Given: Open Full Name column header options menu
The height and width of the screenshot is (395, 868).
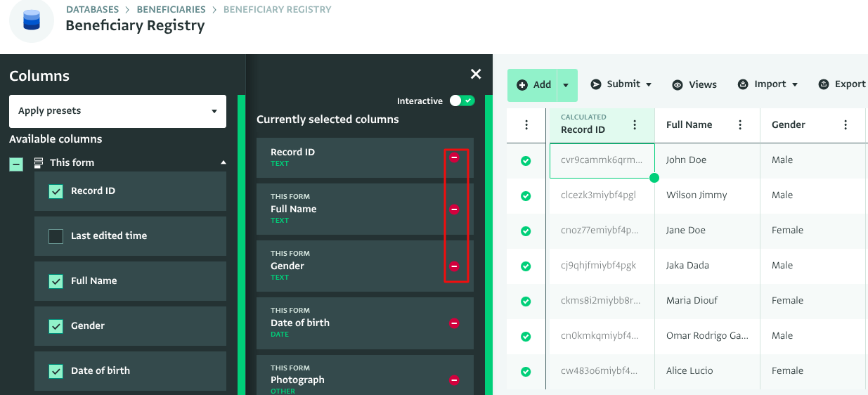Looking at the screenshot, I should 740,125.
